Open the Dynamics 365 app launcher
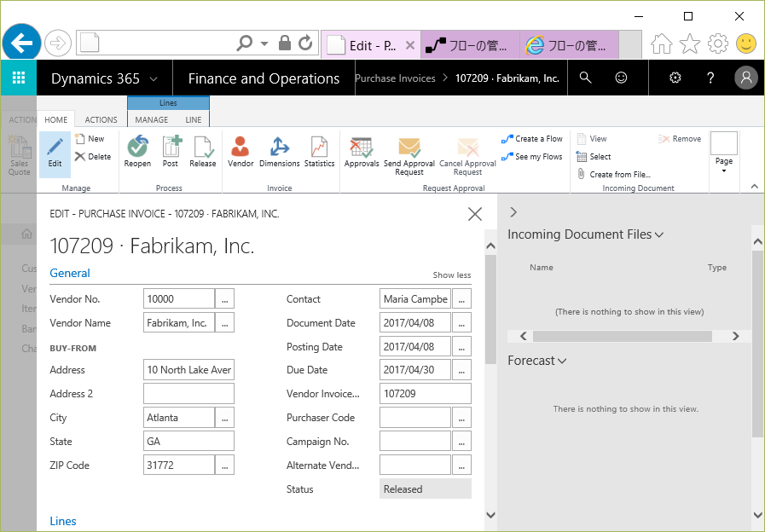This screenshot has width=765, height=532. point(19,78)
